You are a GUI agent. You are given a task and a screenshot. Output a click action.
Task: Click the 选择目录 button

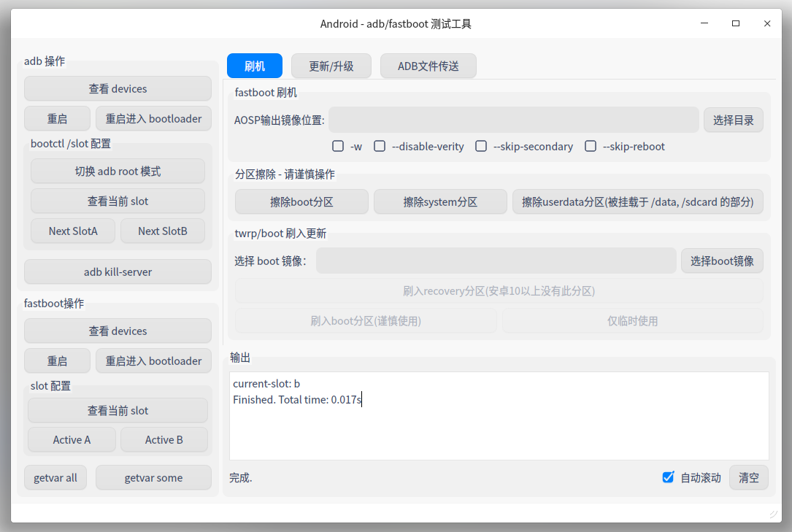click(x=733, y=120)
